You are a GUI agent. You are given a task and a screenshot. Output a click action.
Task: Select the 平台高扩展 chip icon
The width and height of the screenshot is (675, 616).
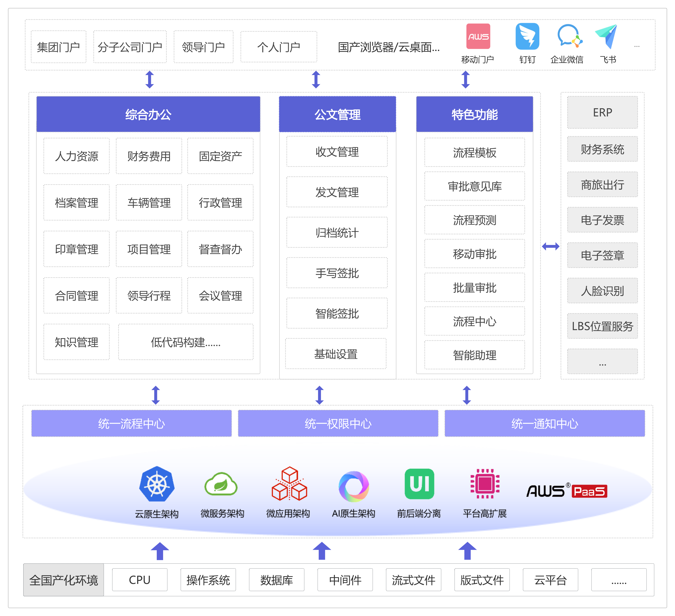pyautogui.click(x=485, y=484)
